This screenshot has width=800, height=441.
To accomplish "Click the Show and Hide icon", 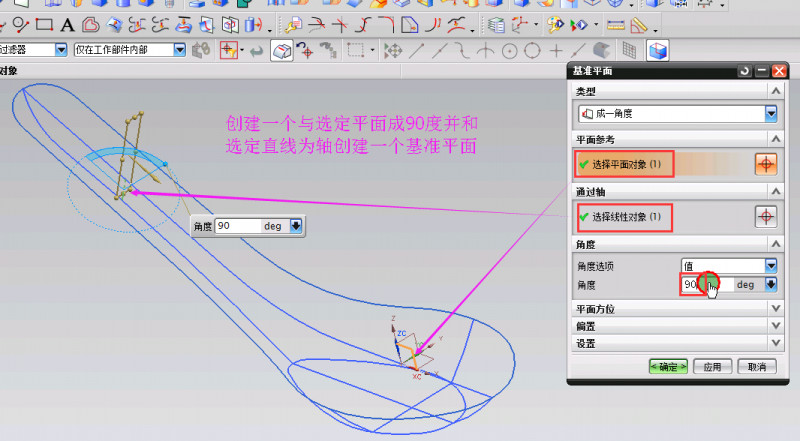I will (579, 24).
